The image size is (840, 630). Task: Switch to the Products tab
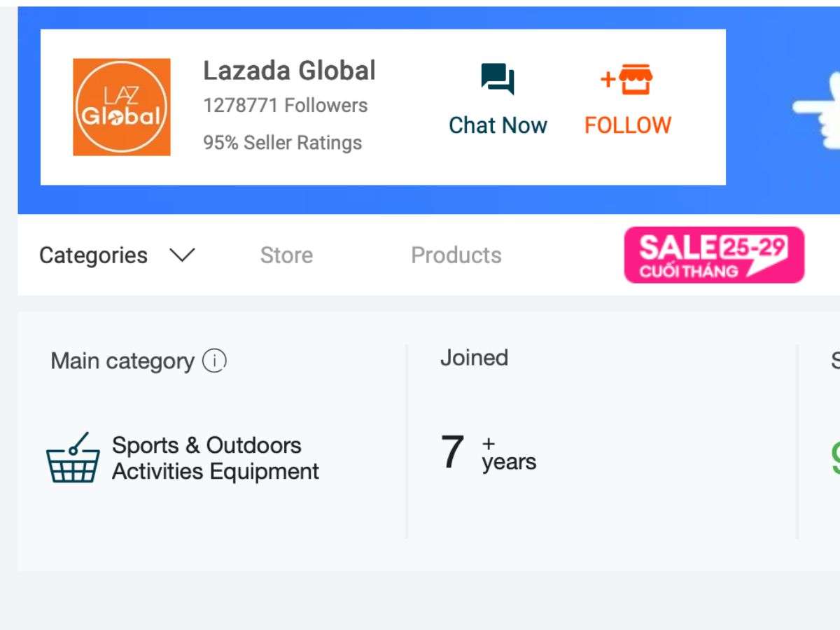click(x=456, y=255)
